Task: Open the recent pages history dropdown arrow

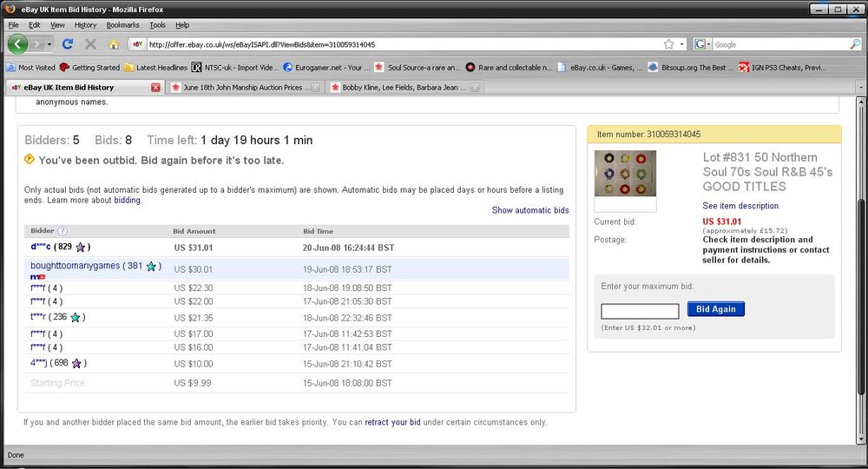Action: (49, 44)
